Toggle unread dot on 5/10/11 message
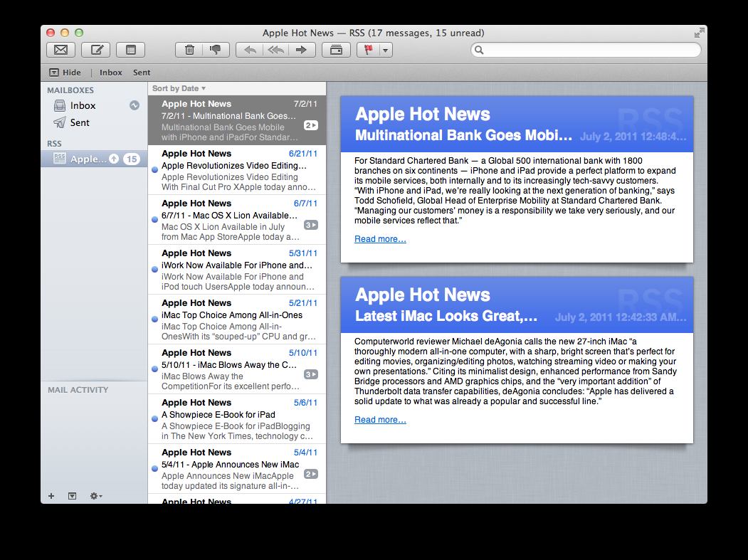Image resolution: width=748 pixels, height=560 pixels. [x=154, y=369]
